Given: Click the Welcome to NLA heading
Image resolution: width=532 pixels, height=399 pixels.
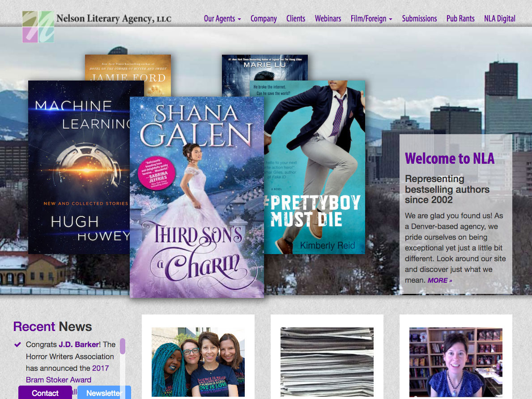Looking at the screenshot, I should pos(450,158).
